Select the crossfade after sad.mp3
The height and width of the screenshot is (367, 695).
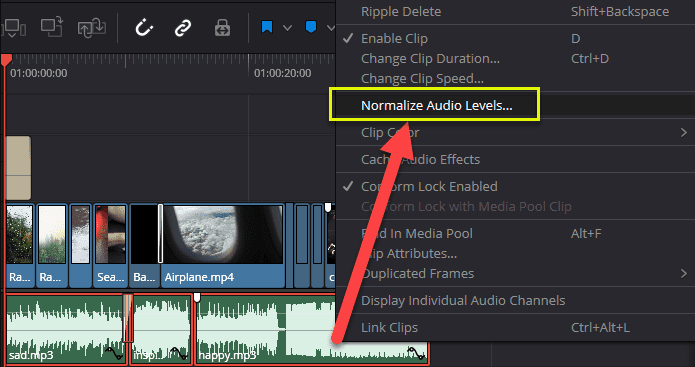[128, 318]
